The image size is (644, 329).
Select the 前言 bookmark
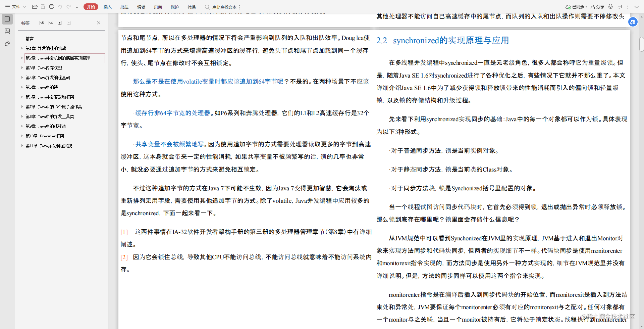coord(30,39)
